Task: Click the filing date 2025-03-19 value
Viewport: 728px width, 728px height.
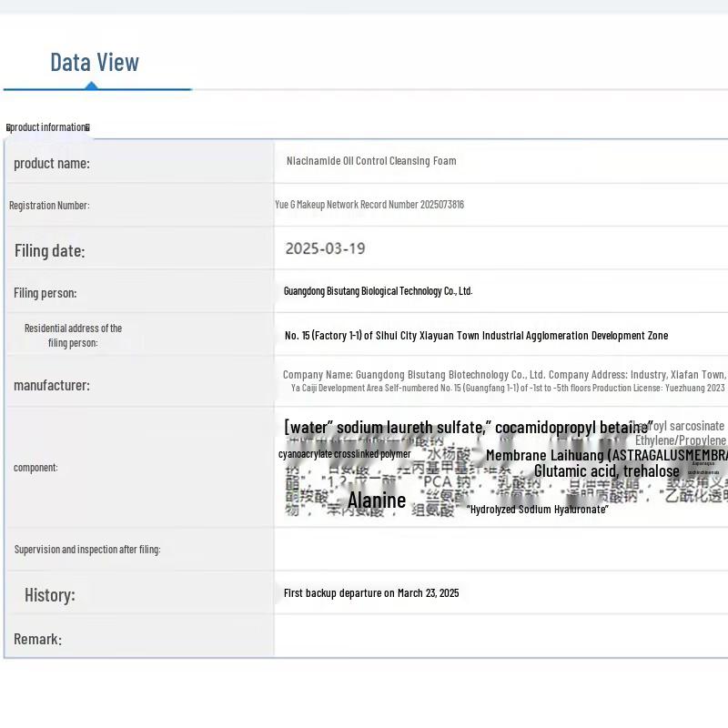Action: 325,248
